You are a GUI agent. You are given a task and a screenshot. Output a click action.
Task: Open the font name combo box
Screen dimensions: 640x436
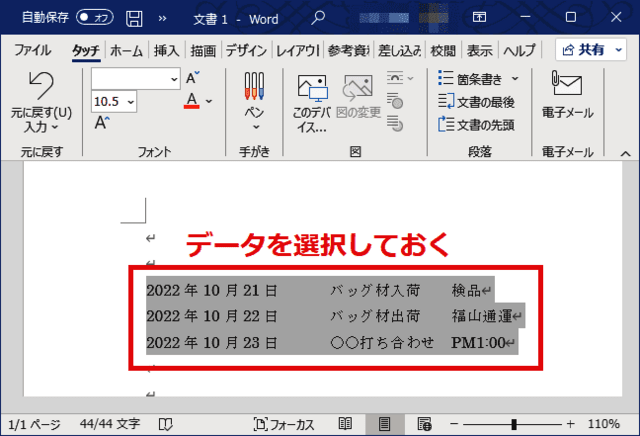coord(135,78)
